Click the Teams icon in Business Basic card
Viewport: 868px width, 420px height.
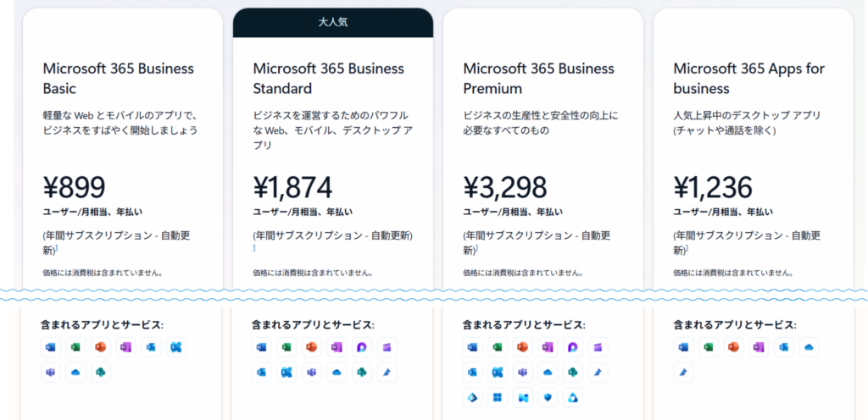51,373
